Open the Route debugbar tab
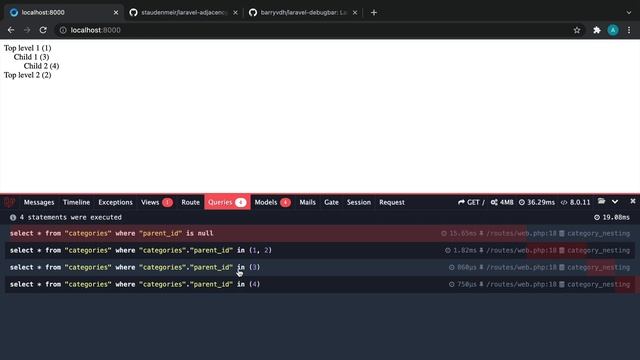This screenshot has width=640, height=360. pyautogui.click(x=191, y=202)
